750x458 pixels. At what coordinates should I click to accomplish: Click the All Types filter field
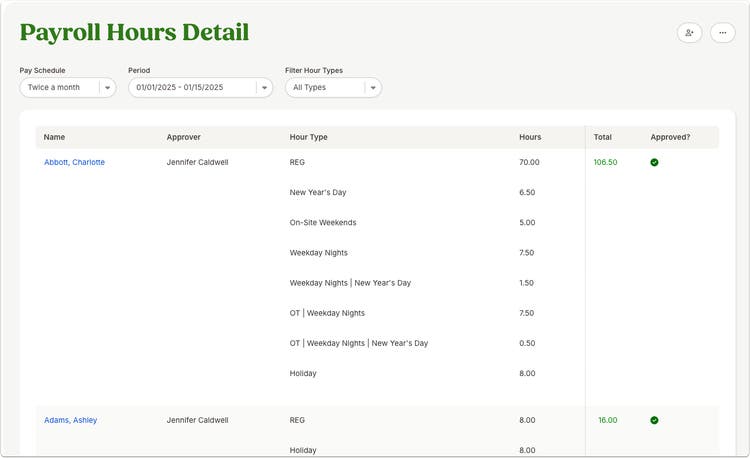[x=333, y=87]
